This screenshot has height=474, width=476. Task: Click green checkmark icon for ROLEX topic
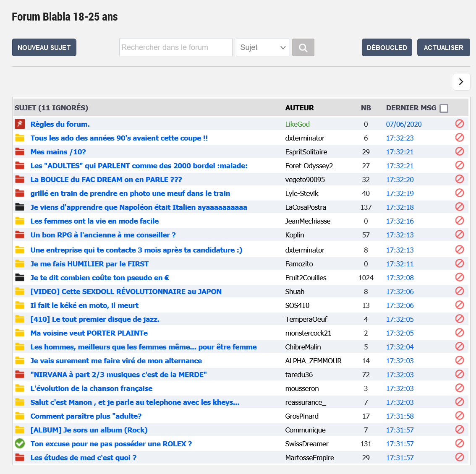point(20,443)
